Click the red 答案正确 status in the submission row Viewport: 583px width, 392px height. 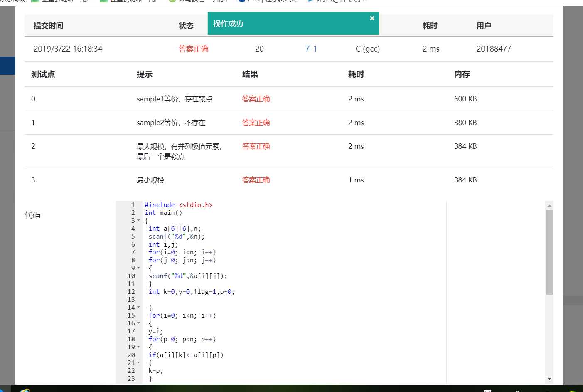[x=193, y=49]
